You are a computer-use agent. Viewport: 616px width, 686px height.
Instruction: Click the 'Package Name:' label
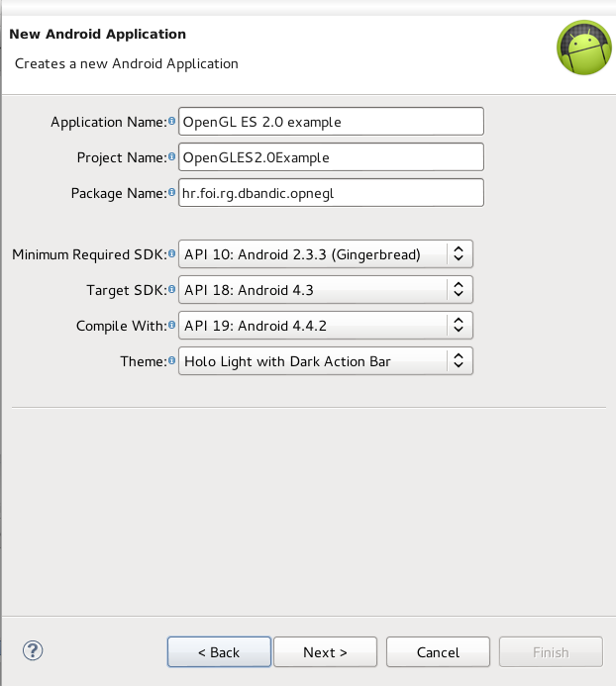(x=119, y=193)
